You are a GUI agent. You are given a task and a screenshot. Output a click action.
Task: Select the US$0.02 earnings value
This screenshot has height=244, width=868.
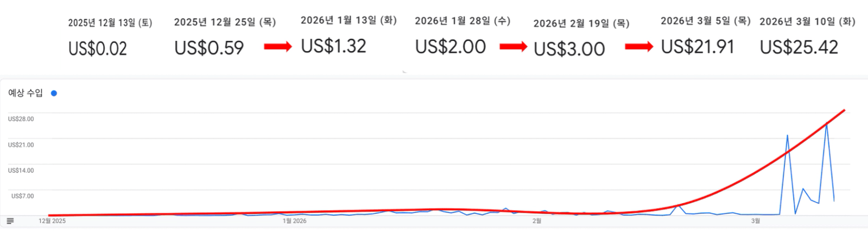pyautogui.click(x=98, y=48)
